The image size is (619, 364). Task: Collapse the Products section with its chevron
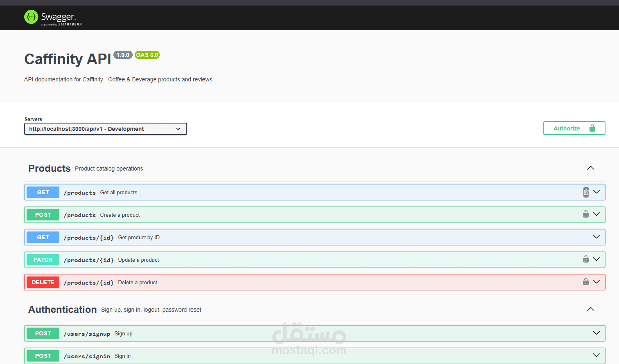[x=591, y=168]
